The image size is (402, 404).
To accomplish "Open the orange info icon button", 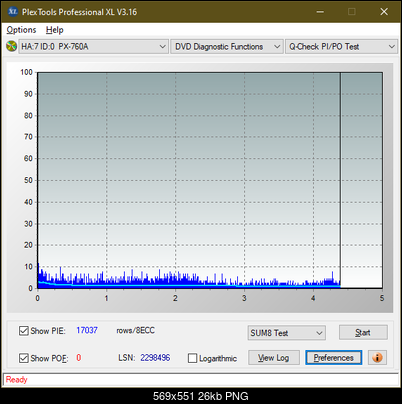I will 377,357.
